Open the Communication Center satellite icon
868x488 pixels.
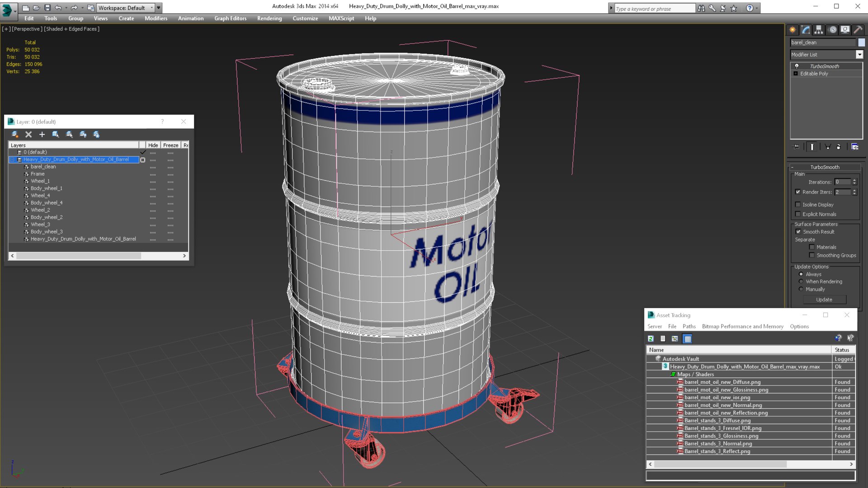pos(723,8)
